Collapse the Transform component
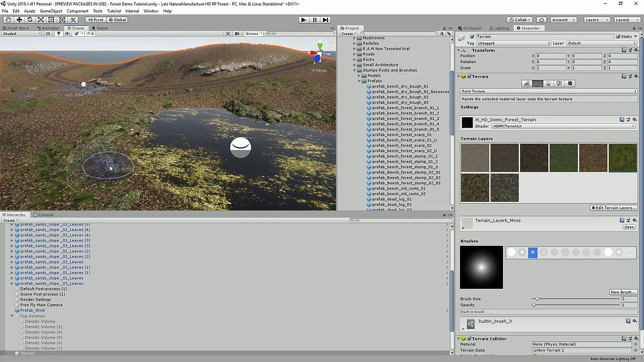Image resolution: width=644 pixels, height=362 pixels. 459,50
